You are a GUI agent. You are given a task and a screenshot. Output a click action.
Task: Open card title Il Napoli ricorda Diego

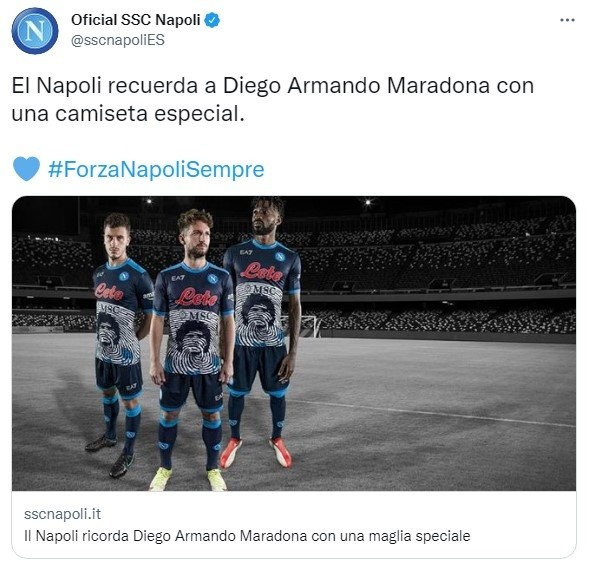(247, 536)
